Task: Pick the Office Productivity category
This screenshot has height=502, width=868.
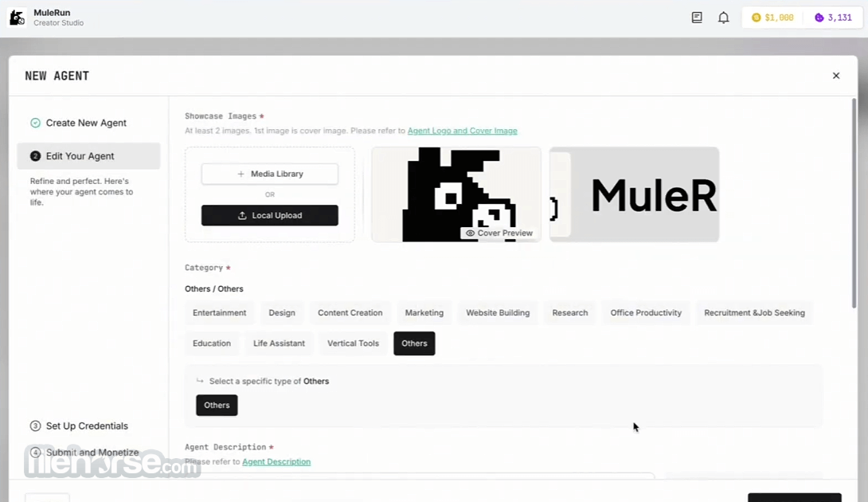Action: 646,313
